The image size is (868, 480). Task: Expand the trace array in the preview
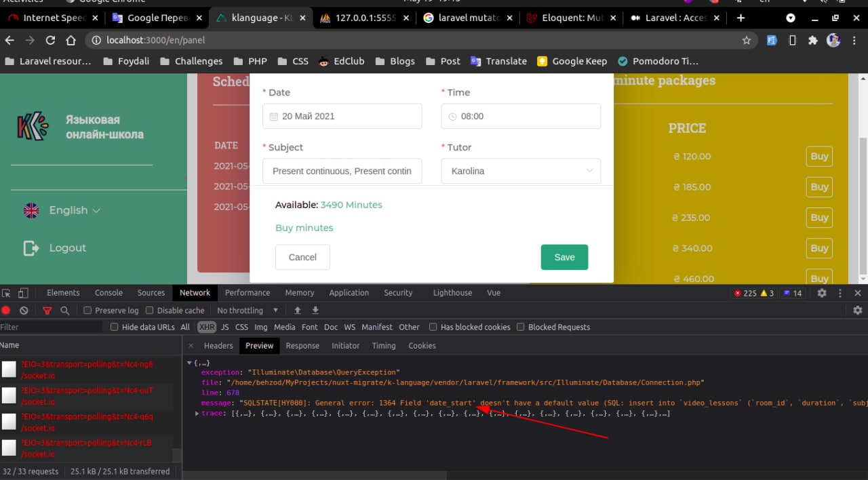point(197,413)
